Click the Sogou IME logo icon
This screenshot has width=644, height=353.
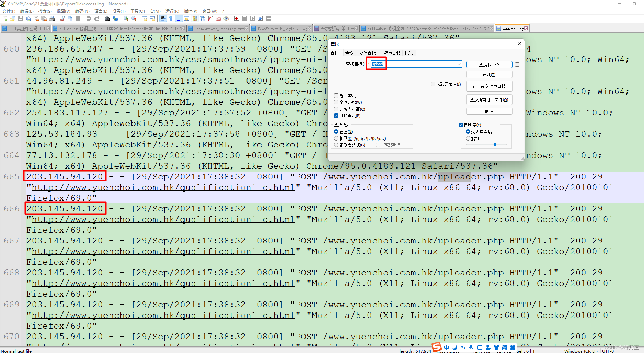(437, 347)
